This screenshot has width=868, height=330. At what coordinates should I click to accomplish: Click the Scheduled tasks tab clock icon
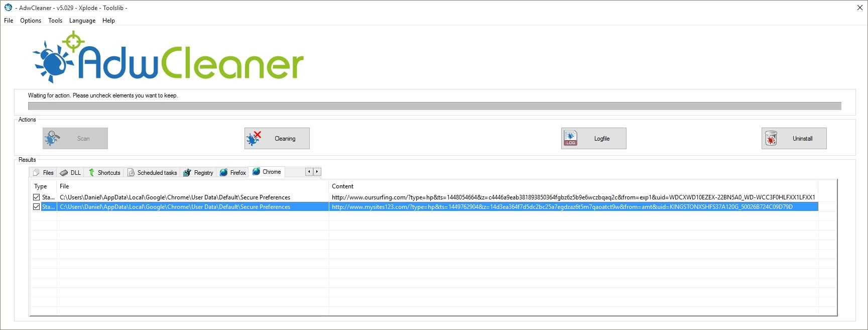(131, 172)
